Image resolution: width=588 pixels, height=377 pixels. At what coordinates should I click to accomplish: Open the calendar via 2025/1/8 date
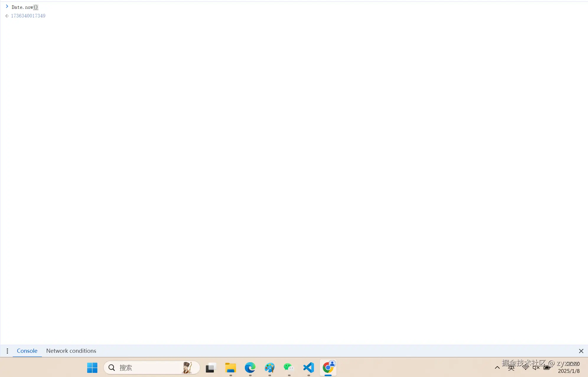[569, 371]
